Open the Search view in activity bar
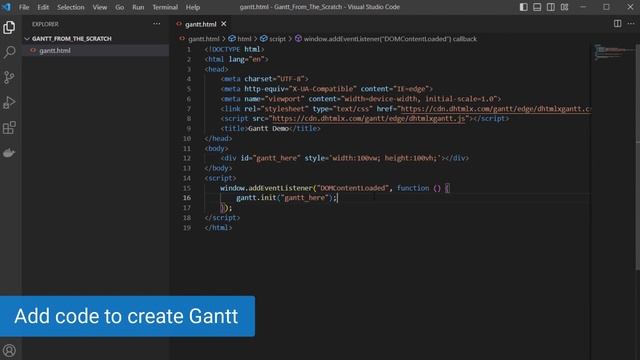Screen dimensions: 640x360 tap(9, 52)
